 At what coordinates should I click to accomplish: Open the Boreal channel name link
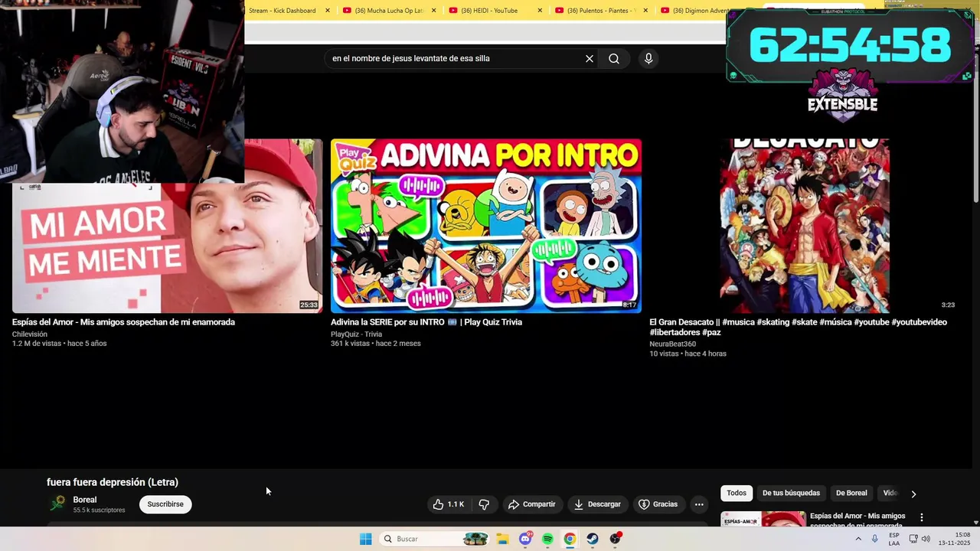click(x=85, y=500)
